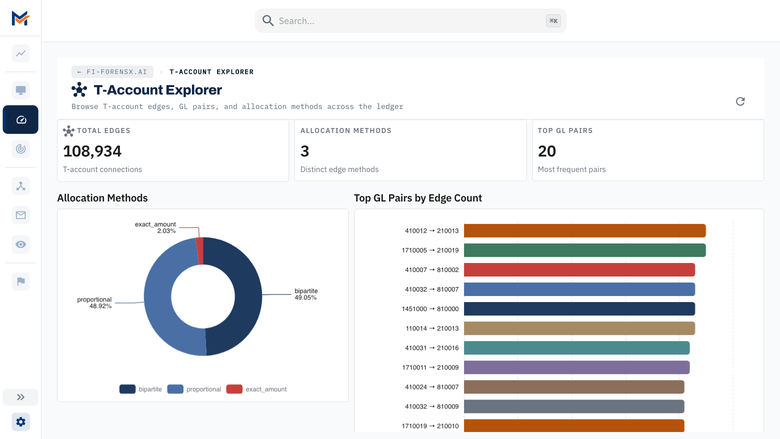Click the keyboard shortcut badge in search
Screen dimensions: 780x439
pyautogui.click(x=553, y=21)
